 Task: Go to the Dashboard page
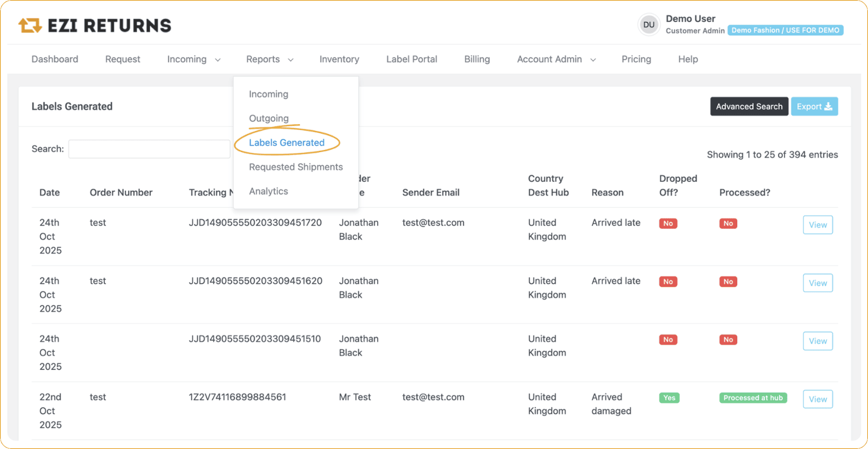(55, 59)
